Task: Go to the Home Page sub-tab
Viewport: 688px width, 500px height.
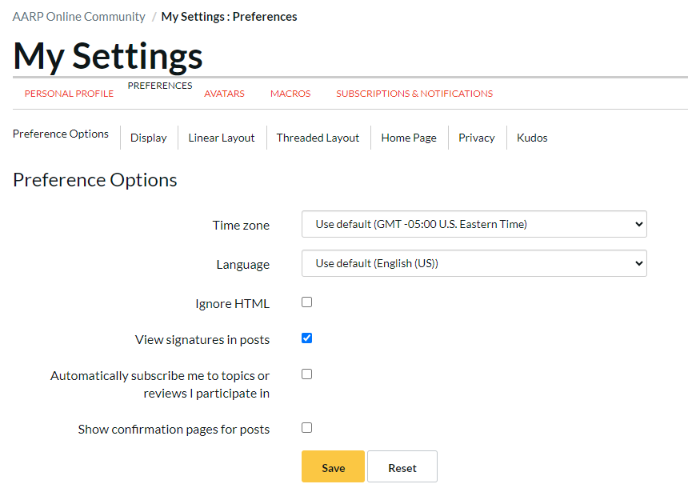Action: pos(408,138)
